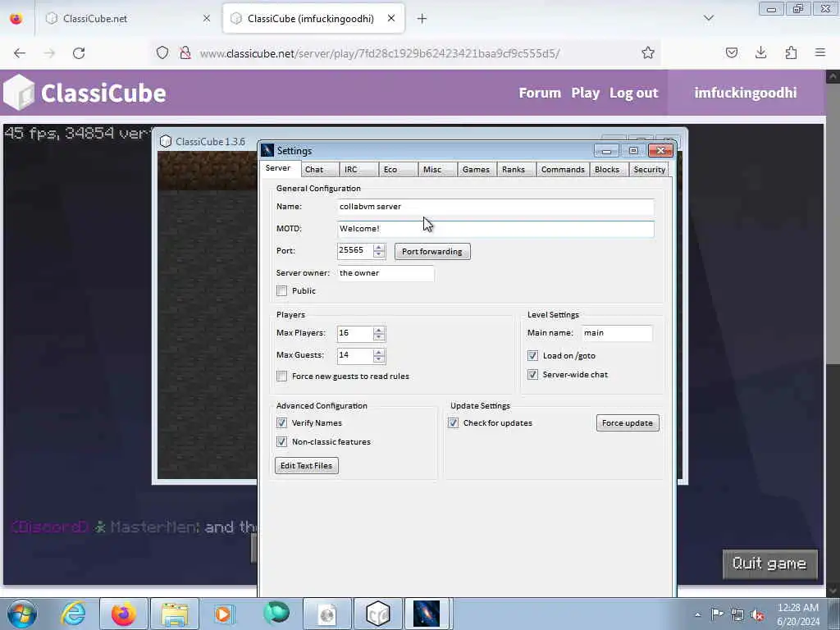Image resolution: width=840 pixels, height=630 pixels.
Task: Click the tracking protection shield icon
Action: 162,52
